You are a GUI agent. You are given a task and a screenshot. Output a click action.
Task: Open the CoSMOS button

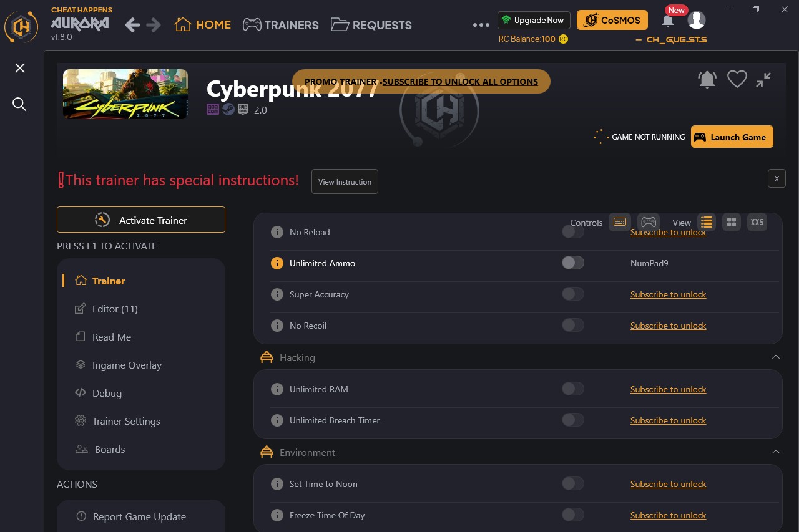[612, 20]
